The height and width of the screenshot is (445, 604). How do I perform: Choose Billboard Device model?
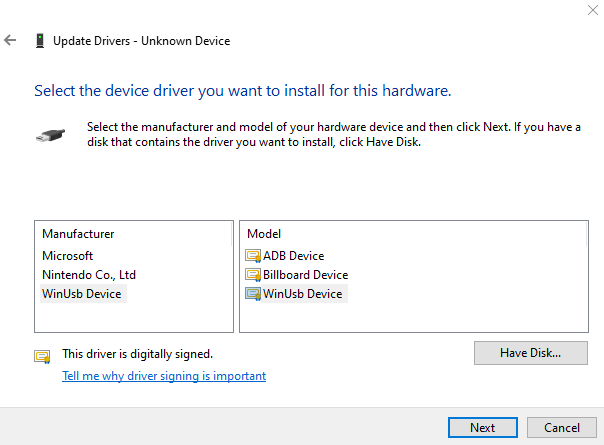[x=305, y=275]
